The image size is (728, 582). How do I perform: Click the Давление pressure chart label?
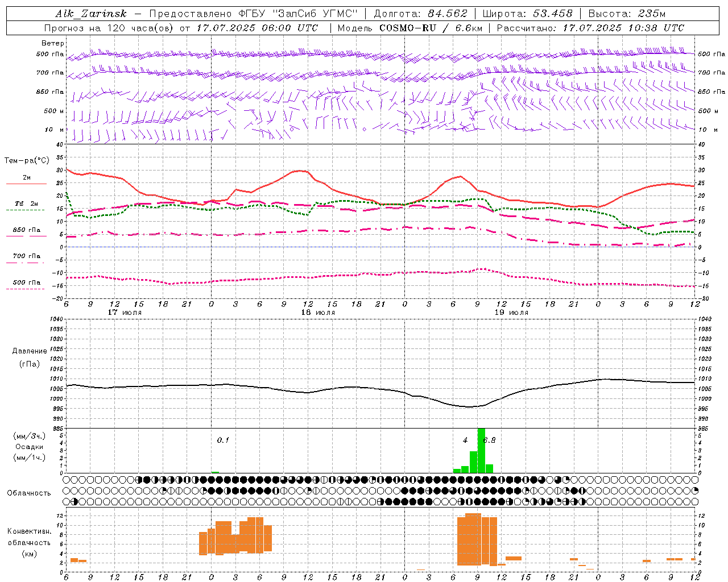coord(30,351)
